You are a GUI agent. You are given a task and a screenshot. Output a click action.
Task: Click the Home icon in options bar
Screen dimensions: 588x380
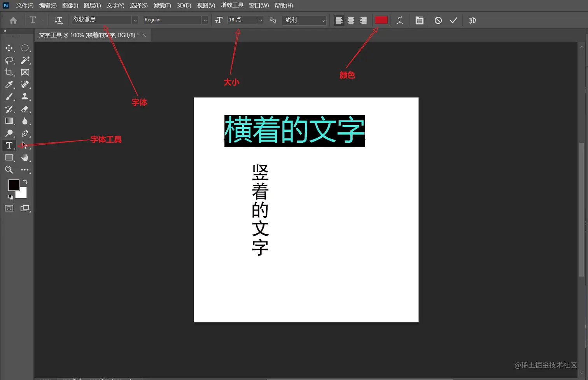(x=13, y=20)
